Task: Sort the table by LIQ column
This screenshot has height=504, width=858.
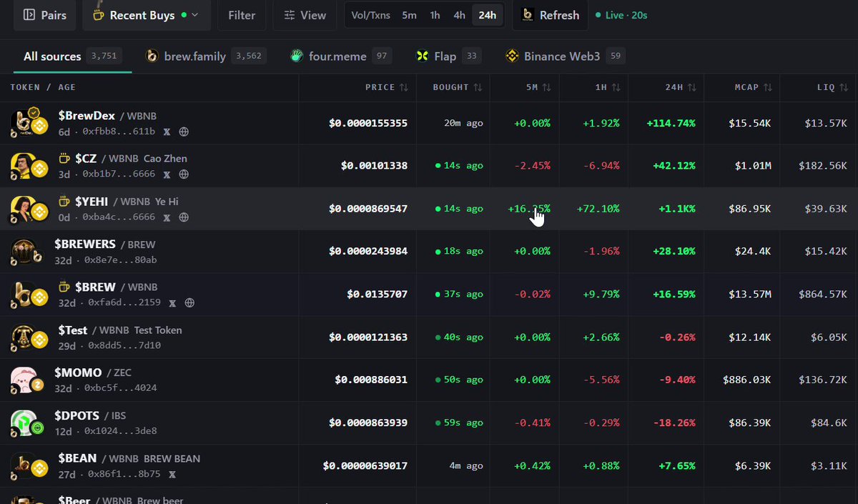Action: pos(832,87)
